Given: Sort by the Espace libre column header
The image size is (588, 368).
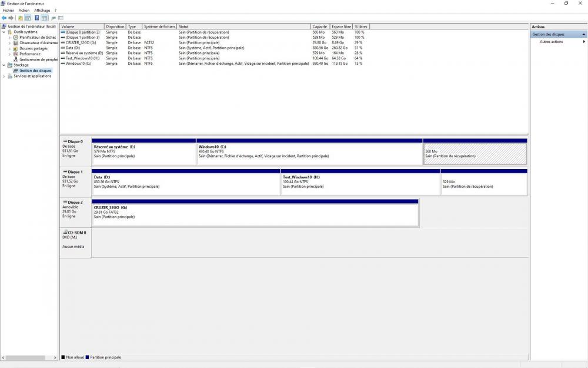Looking at the screenshot, I should (x=341, y=26).
